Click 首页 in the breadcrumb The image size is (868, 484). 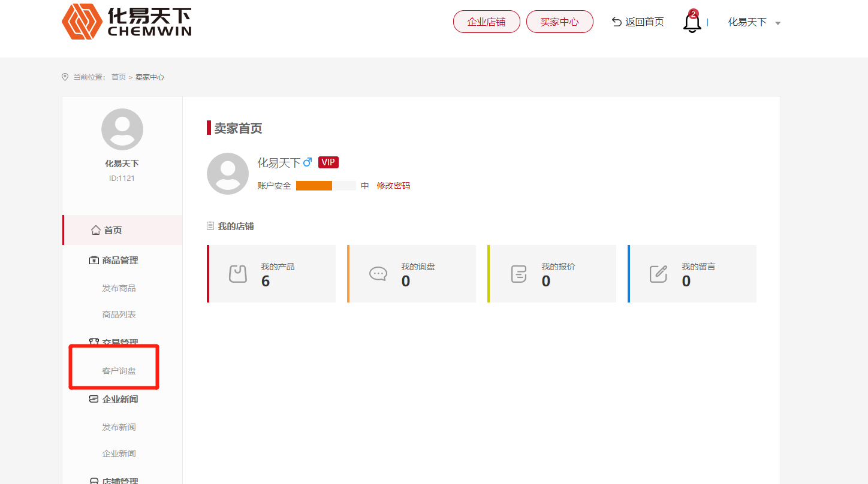(119, 77)
